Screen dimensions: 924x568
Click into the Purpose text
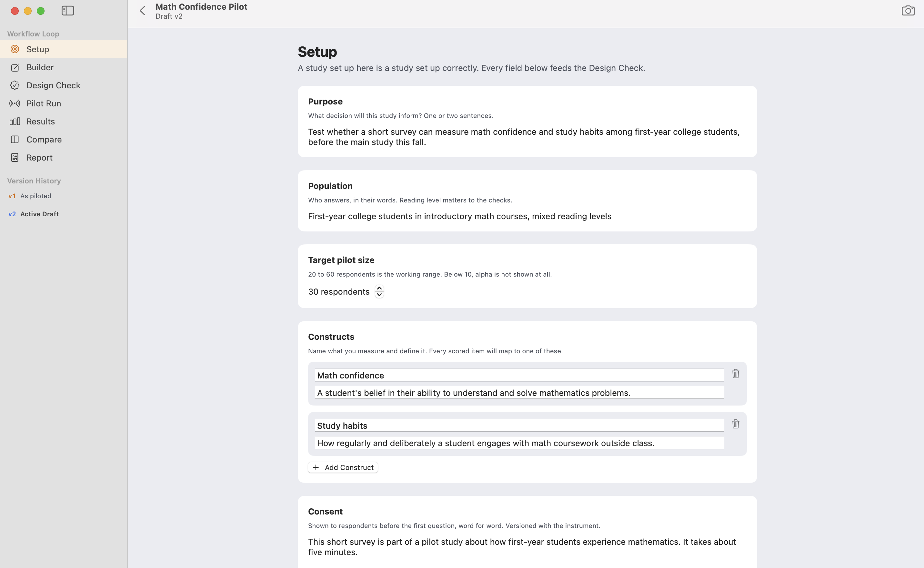(x=524, y=137)
